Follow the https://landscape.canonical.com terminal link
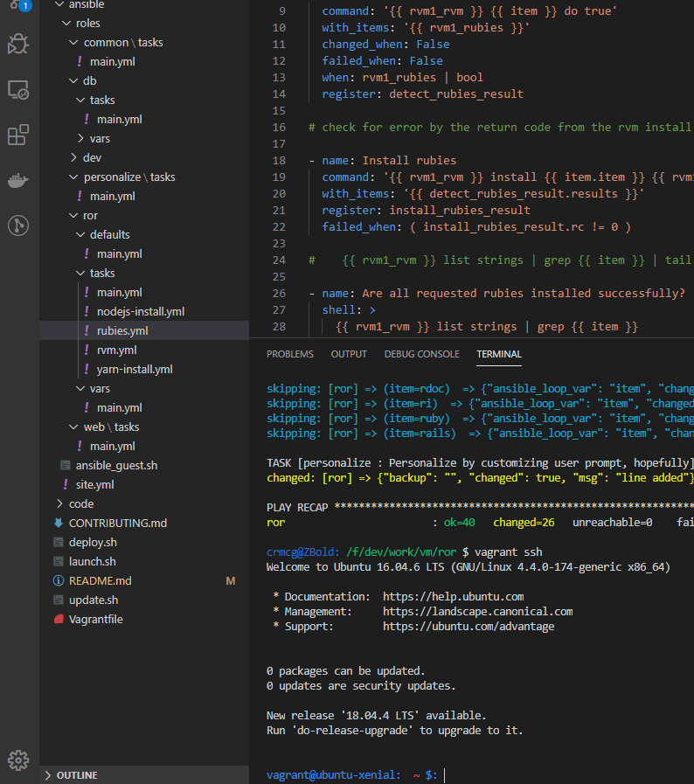This screenshot has height=784, width=694. click(x=477, y=612)
